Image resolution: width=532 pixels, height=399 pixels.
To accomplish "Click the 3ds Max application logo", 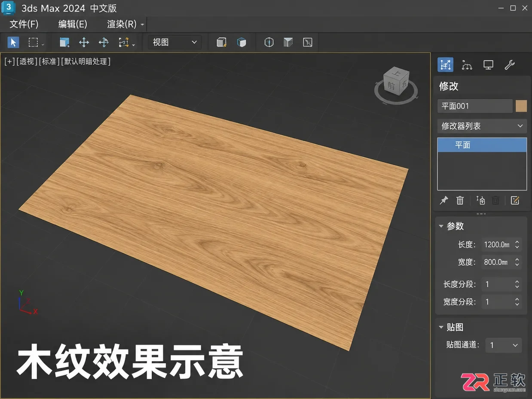I will point(9,8).
